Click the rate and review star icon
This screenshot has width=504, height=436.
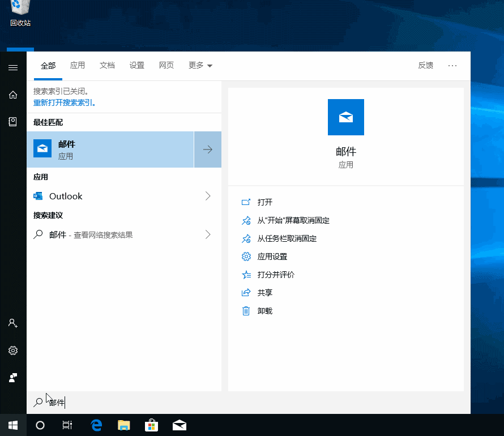[246, 274]
